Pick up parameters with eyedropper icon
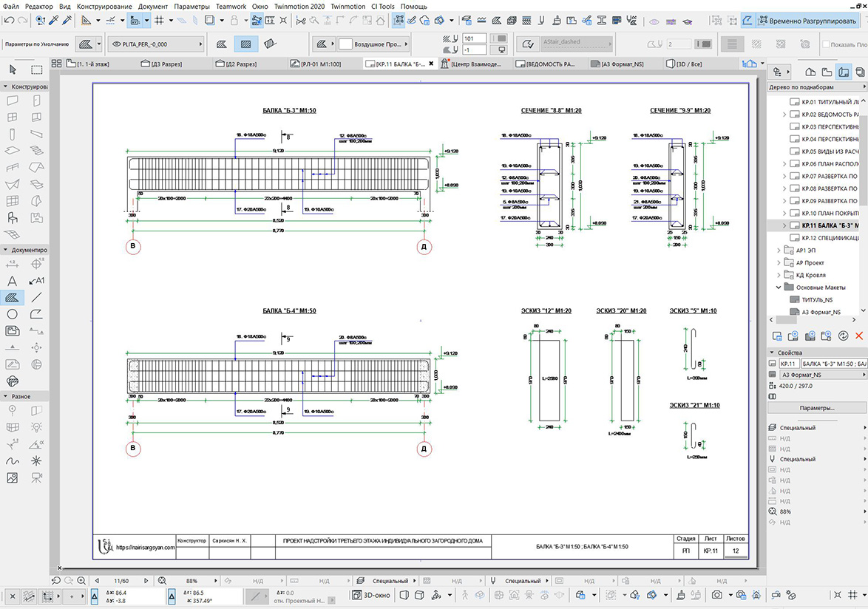 pyautogui.click(x=54, y=21)
